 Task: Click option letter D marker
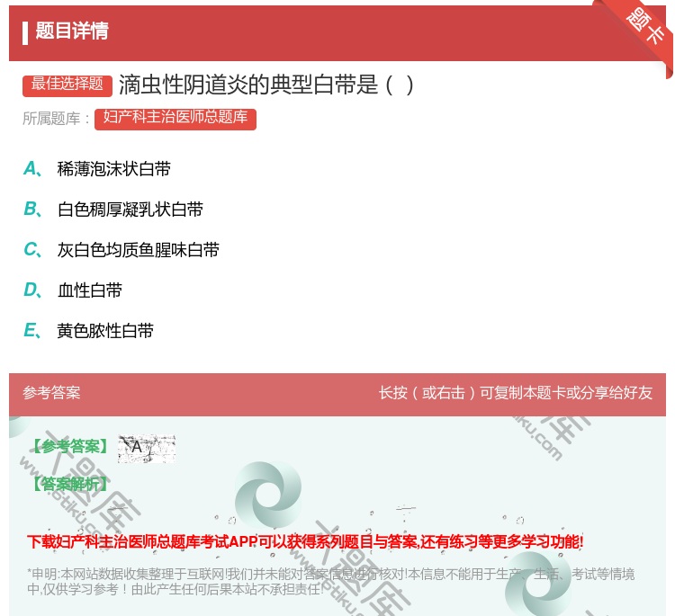[x=31, y=290]
